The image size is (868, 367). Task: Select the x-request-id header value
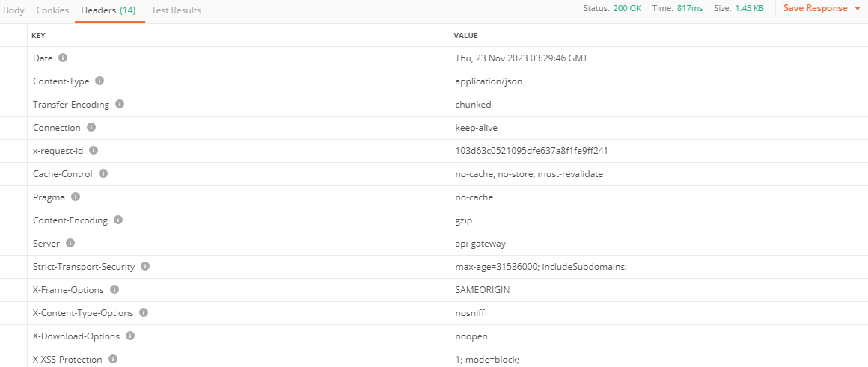pos(531,150)
